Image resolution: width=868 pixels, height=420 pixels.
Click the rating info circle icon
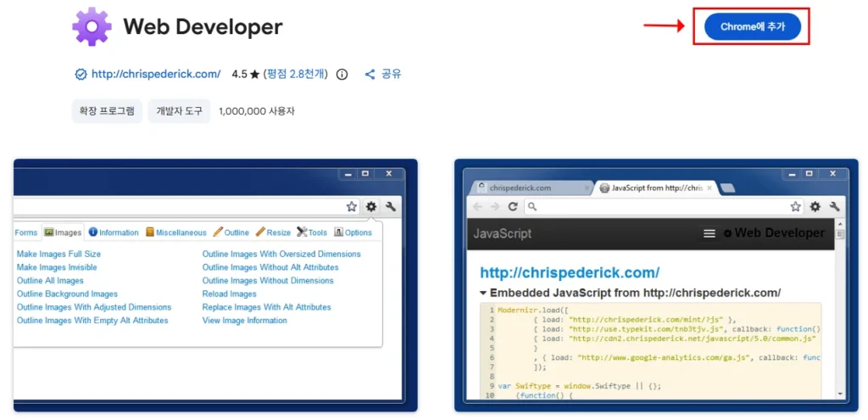coord(342,75)
